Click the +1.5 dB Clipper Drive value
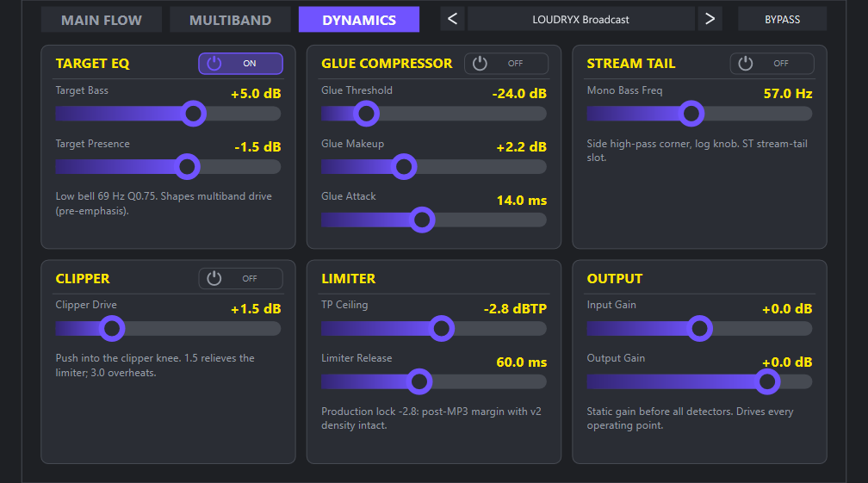Screen dimensions: 868x483 click(256, 309)
